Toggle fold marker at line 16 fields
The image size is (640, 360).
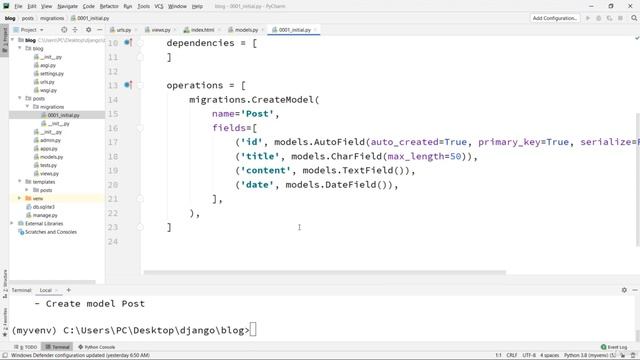(x=140, y=128)
